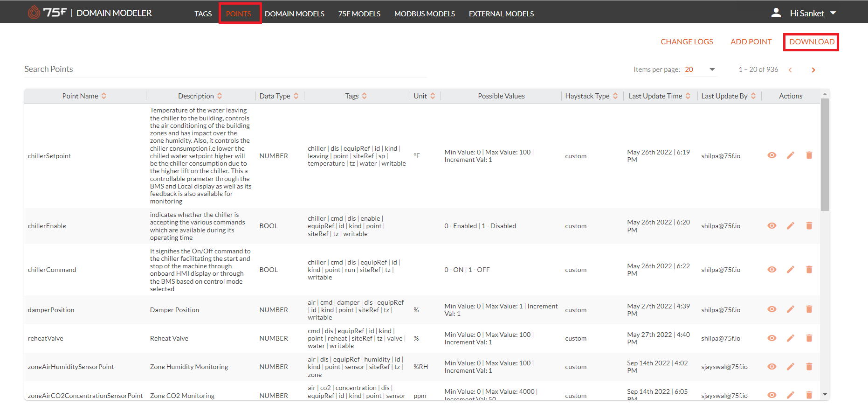
Task: Click the 75F logo icon
Action: click(34, 12)
